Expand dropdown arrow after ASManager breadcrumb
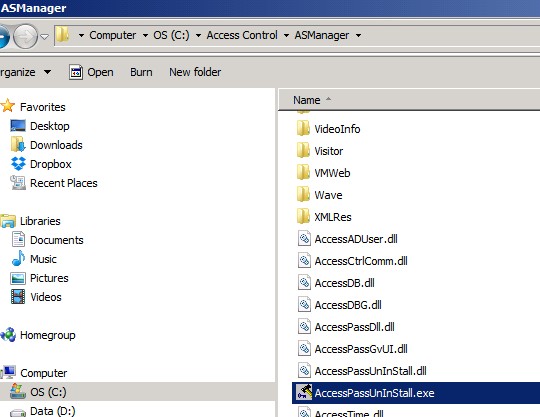 pyautogui.click(x=359, y=35)
